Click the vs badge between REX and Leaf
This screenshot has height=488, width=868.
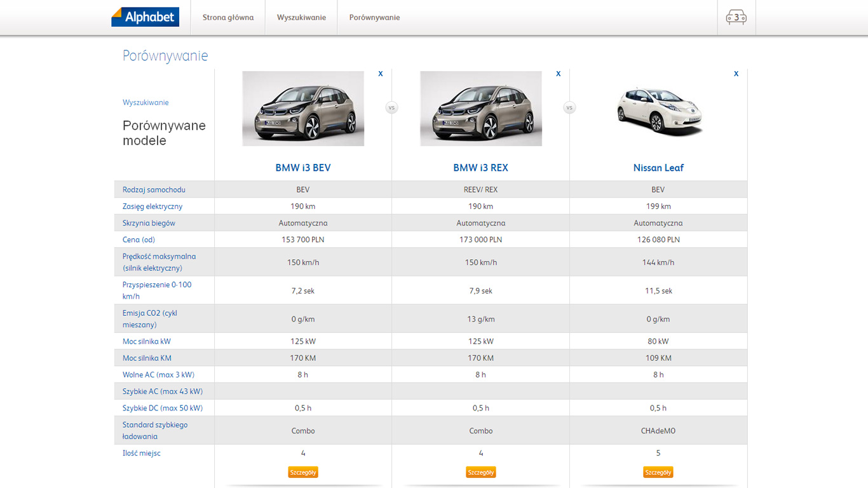[x=569, y=107]
